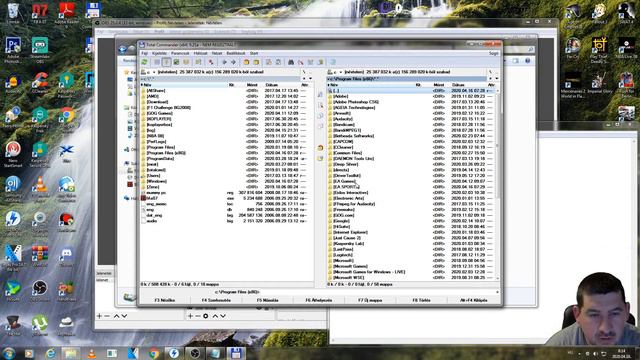Select [Microsoft Games for Windows - LIVE] folder
This screenshot has width=640, height=360.
tap(369, 272)
